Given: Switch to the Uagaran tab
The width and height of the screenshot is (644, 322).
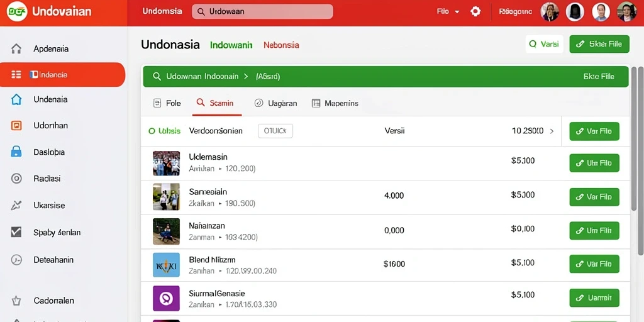Looking at the screenshot, I should pyautogui.click(x=275, y=103).
